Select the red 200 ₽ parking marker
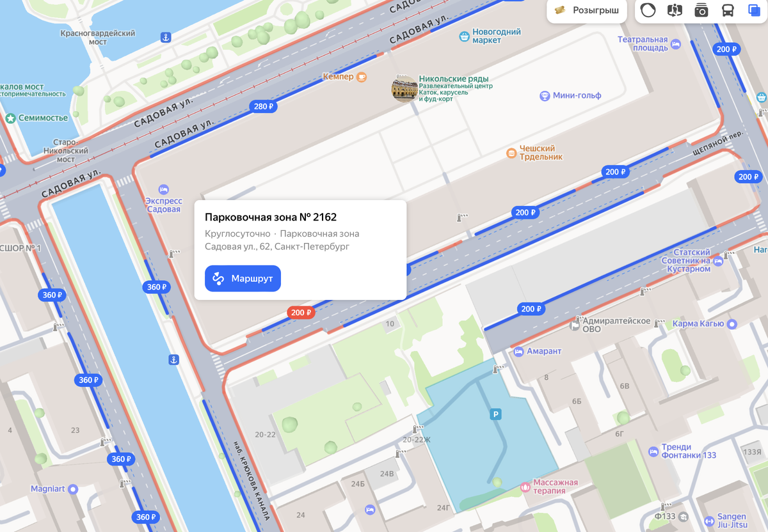 click(x=301, y=313)
